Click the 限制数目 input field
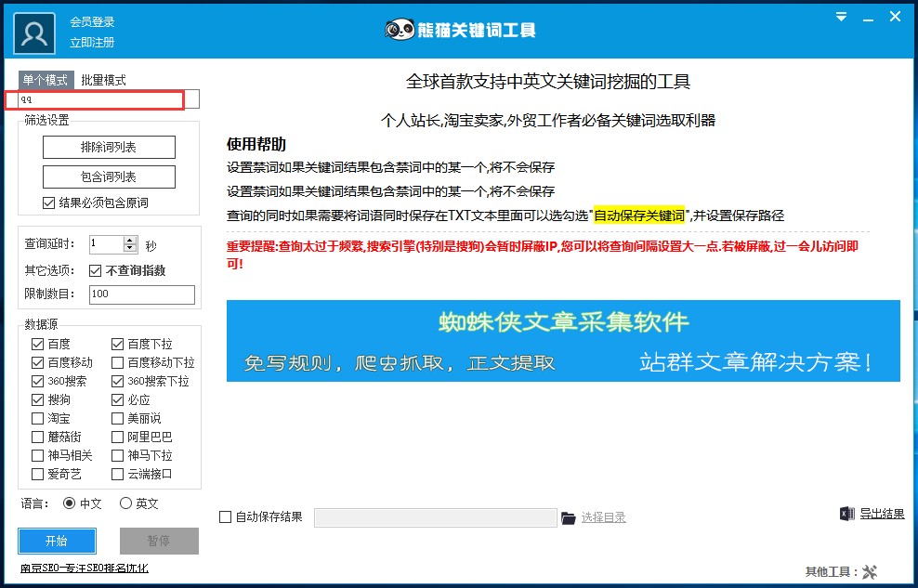Viewport: 918px width, 588px height. 142,294
